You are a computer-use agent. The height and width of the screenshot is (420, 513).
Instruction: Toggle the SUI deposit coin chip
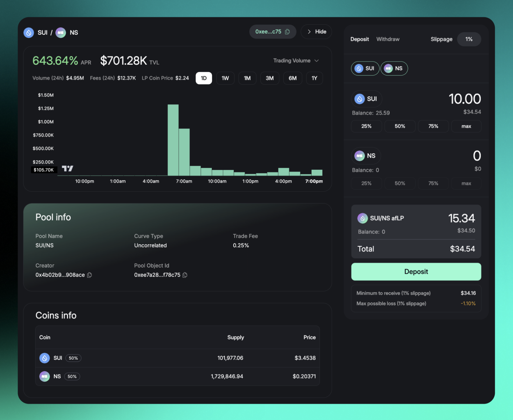coord(365,68)
